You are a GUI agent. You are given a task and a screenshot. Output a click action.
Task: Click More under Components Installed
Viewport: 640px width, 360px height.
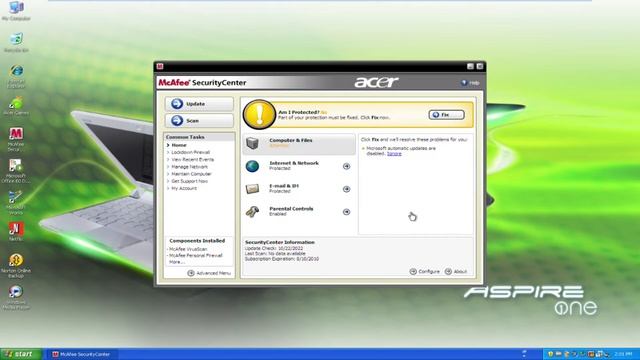coord(176,262)
